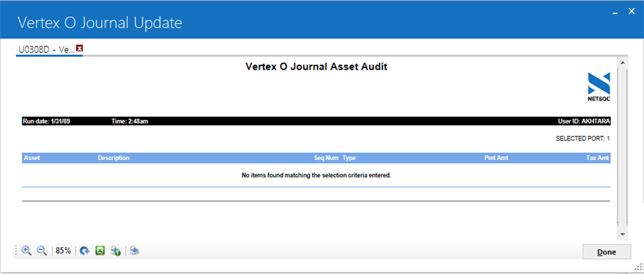
Task: Zoom in with the magnifier plus icon
Action: [x=27, y=251]
